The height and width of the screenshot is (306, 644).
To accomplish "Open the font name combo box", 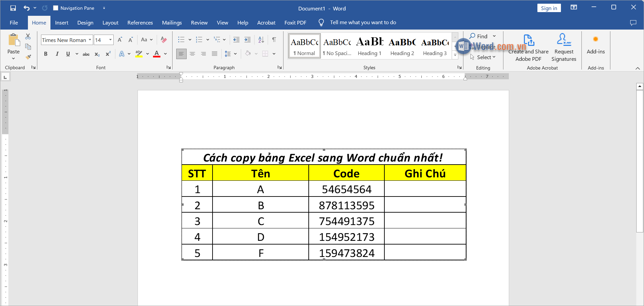I will coord(67,40).
